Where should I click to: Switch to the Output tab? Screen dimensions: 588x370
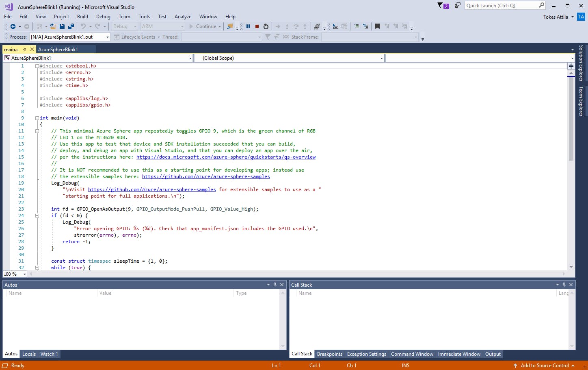493,354
